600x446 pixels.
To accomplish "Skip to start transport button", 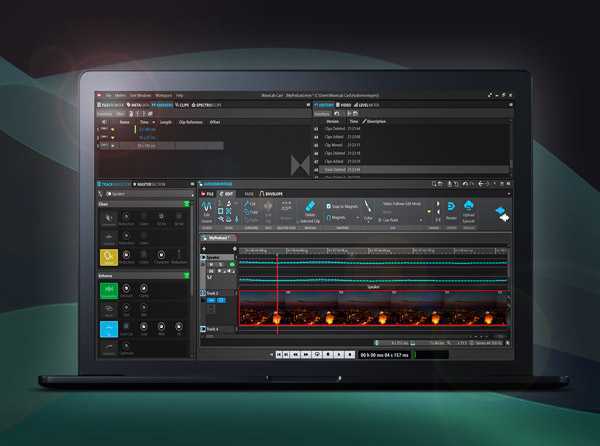I will point(279,355).
